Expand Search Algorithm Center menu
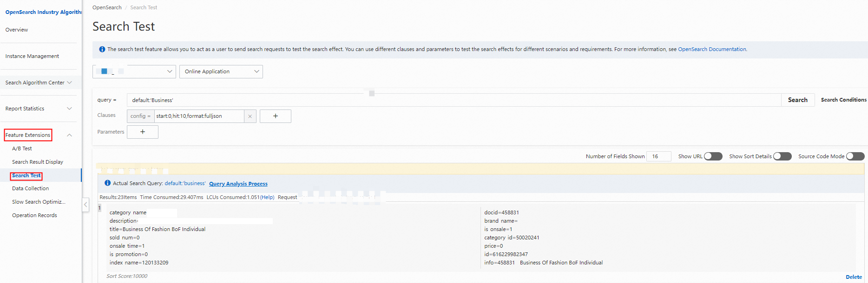Viewport: 868px width, 283px height. tap(39, 83)
